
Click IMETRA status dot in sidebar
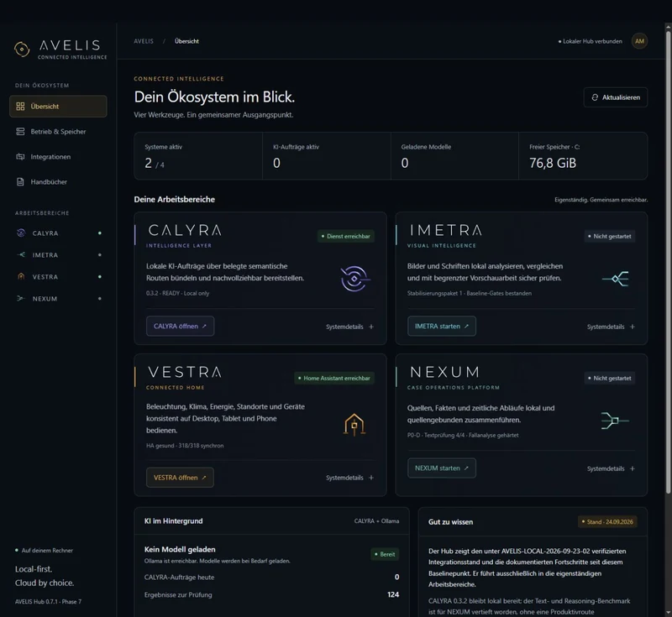[100, 254]
